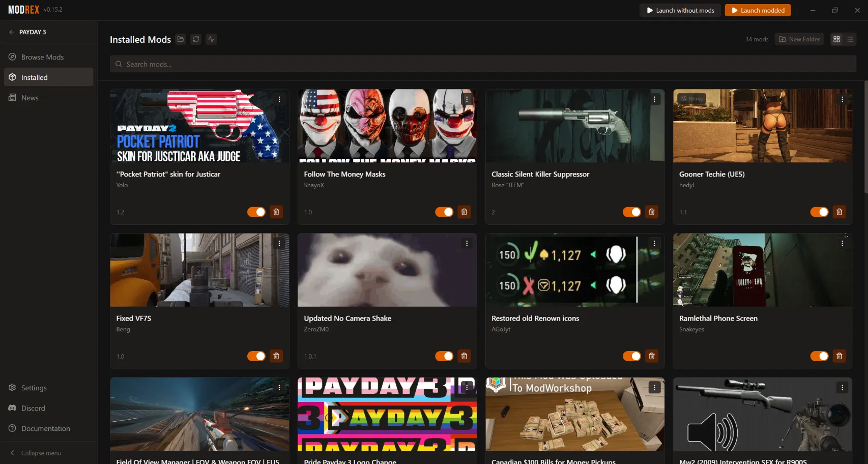Click the vertical scrollbar of mod list

click(x=866, y=136)
